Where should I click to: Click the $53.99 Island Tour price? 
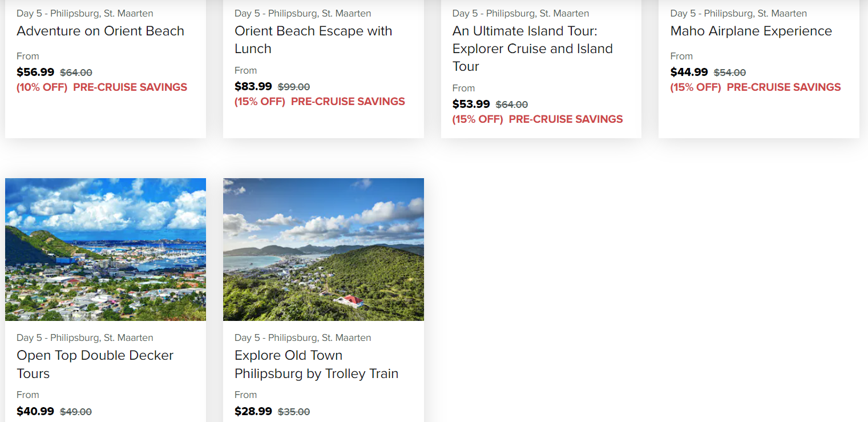(x=471, y=104)
